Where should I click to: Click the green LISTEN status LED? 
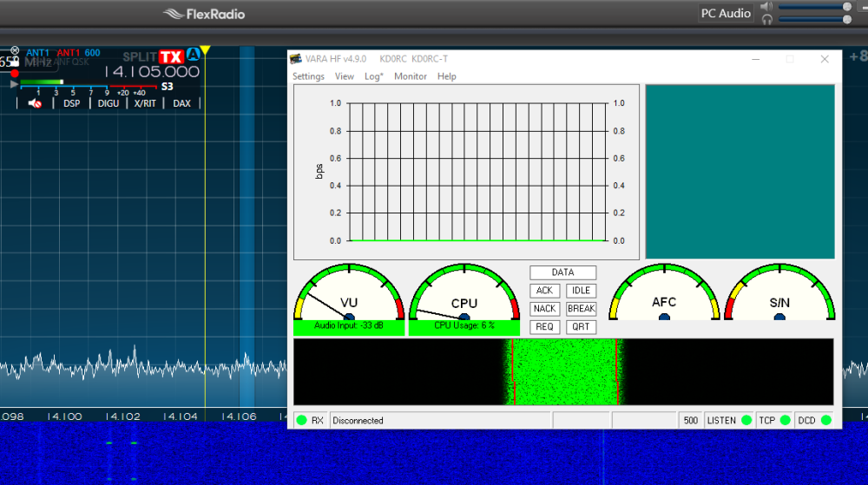point(746,420)
